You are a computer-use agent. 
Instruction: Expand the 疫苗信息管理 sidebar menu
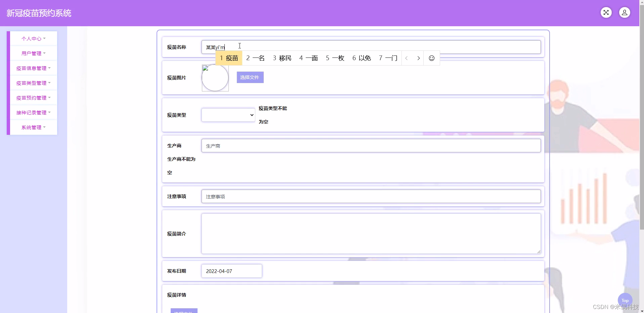(x=34, y=68)
